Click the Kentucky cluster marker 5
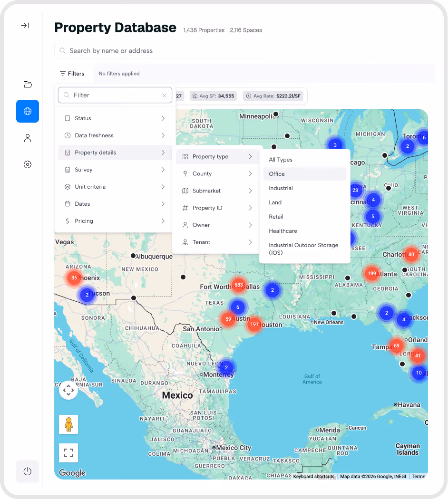The image size is (448, 499). [373, 216]
